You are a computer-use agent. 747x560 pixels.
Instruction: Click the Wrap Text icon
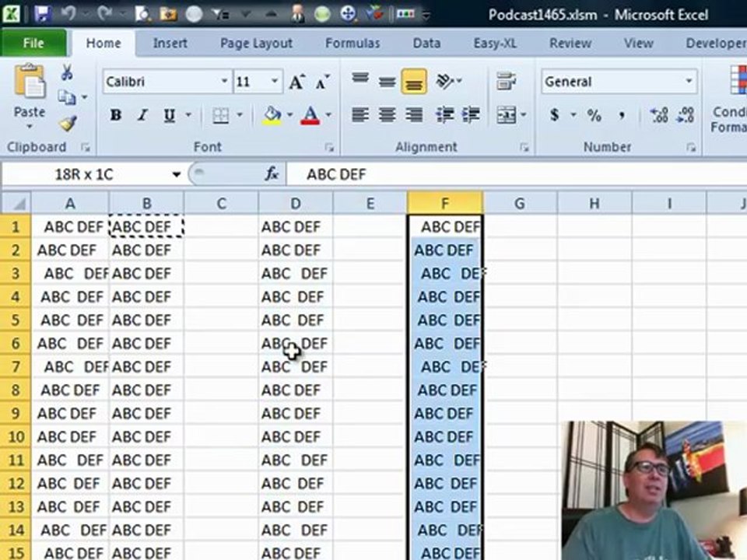(x=506, y=82)
